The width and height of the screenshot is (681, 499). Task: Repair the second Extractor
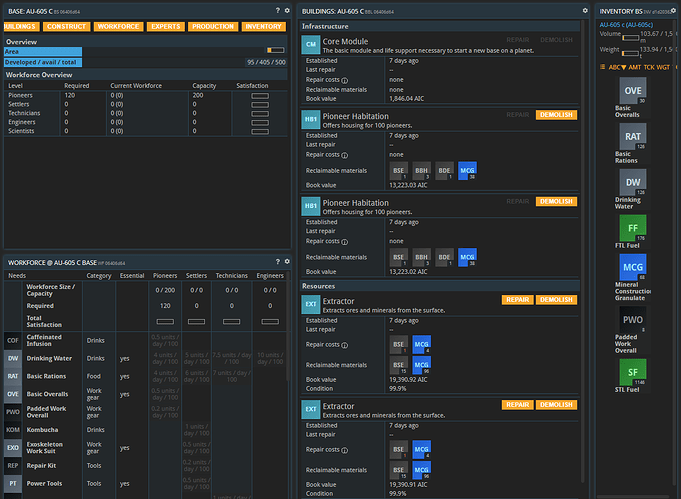point(517,405)
